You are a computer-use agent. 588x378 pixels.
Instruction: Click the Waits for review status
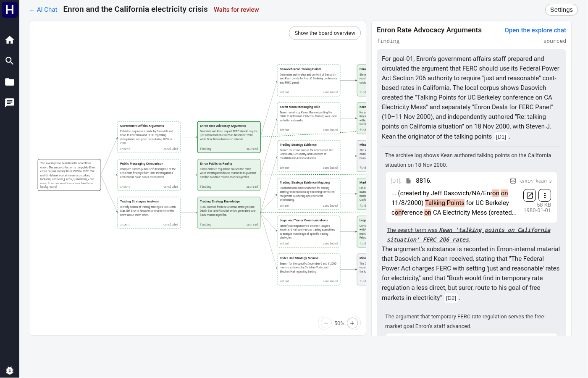tap(236, 10)
